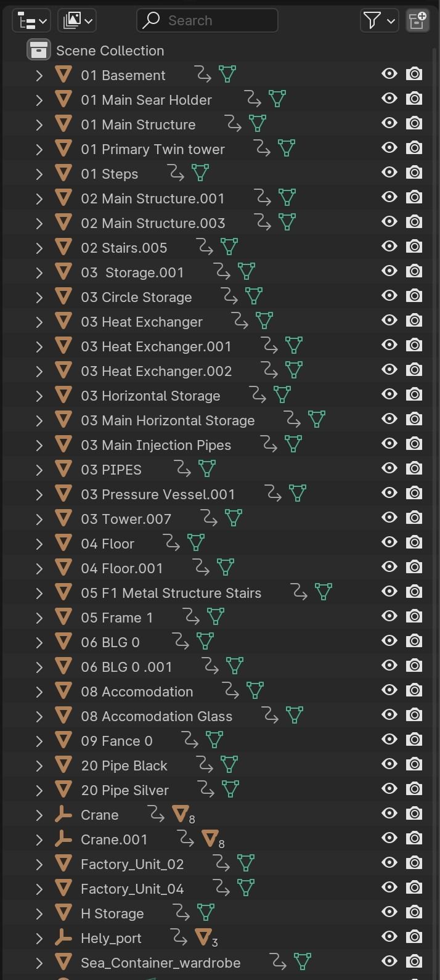Click the child mesh icon next to Hely_port
The width and height of the screenshot is (440, 980).
203,937
